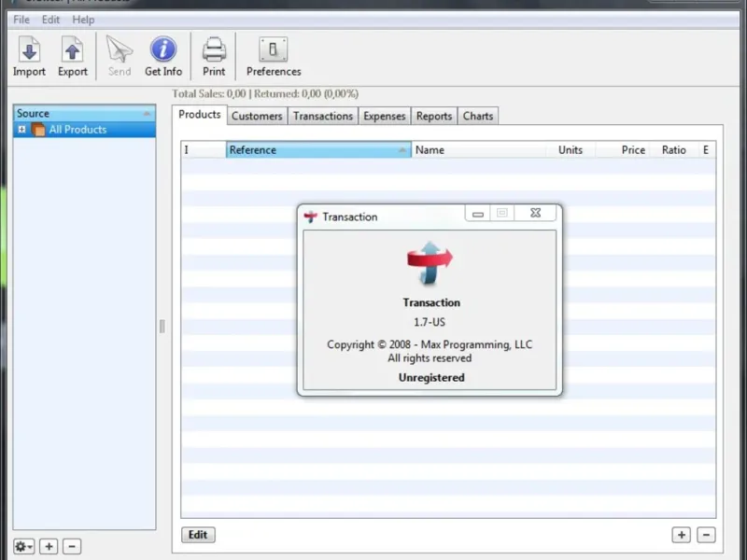Click the Ratio column header
The height and width of the screenshot is (560, 747).
pos(673,150)
